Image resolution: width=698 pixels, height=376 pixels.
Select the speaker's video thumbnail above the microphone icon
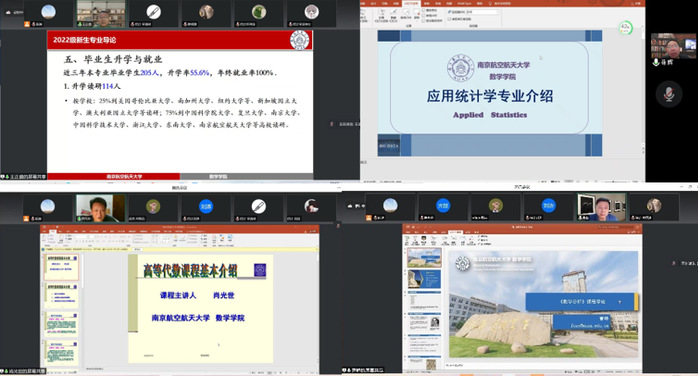coord(674,46)
